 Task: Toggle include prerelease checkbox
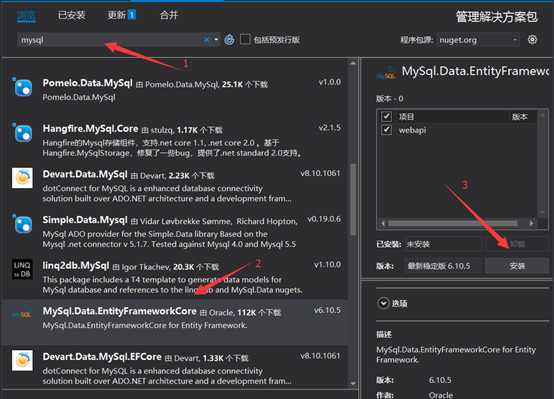[x=245, y=39]
